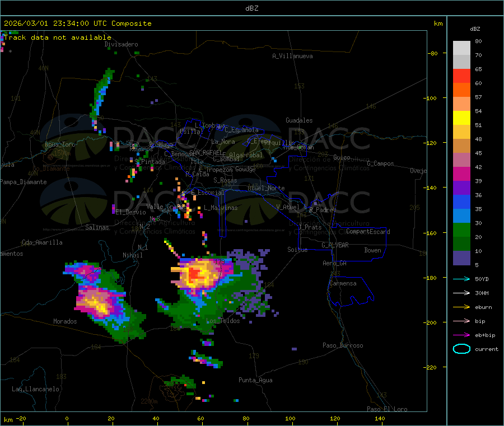The height and width of the screenshot is (426, 504).
Task: Click the 'km' label at bottom left corner
Action: point(8,420)
